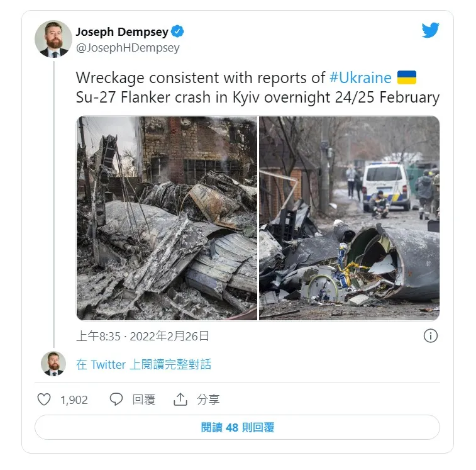Open the left burnt wreckage photo
The height and width of the screenshot is (470, 476).
coord(167,218)
